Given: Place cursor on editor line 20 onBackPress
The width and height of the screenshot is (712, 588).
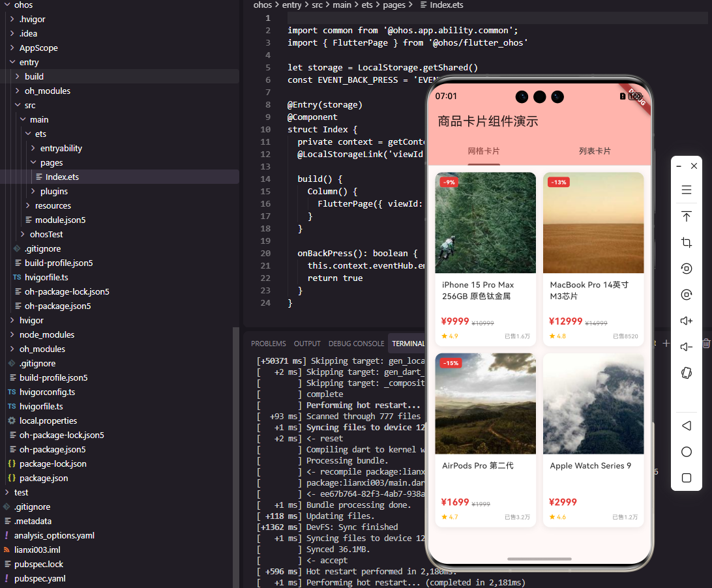Looking at the screenshot, I should (357, 254).
